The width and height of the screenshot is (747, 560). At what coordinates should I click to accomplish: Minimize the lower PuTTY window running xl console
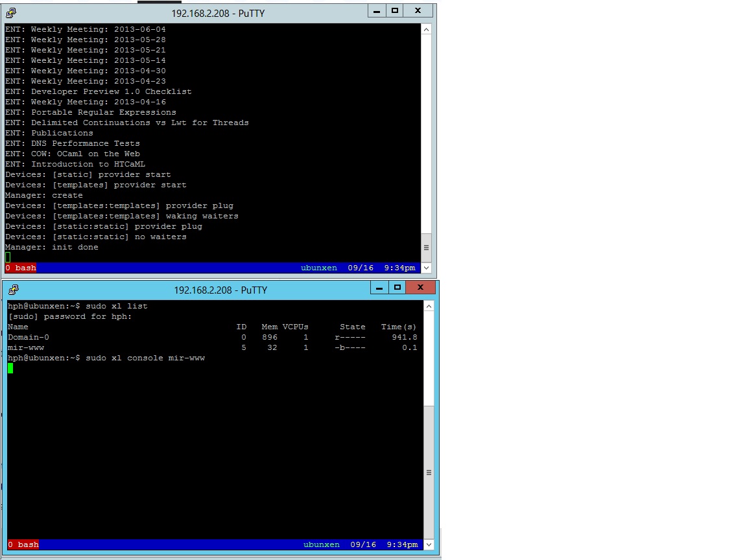tap(380, 287)
